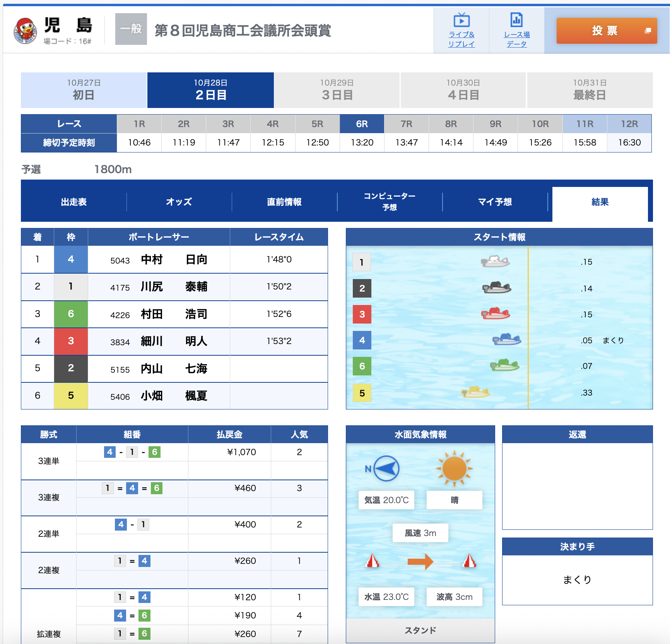
Task: Open the レース場データ link
Action: pos(517,39)
